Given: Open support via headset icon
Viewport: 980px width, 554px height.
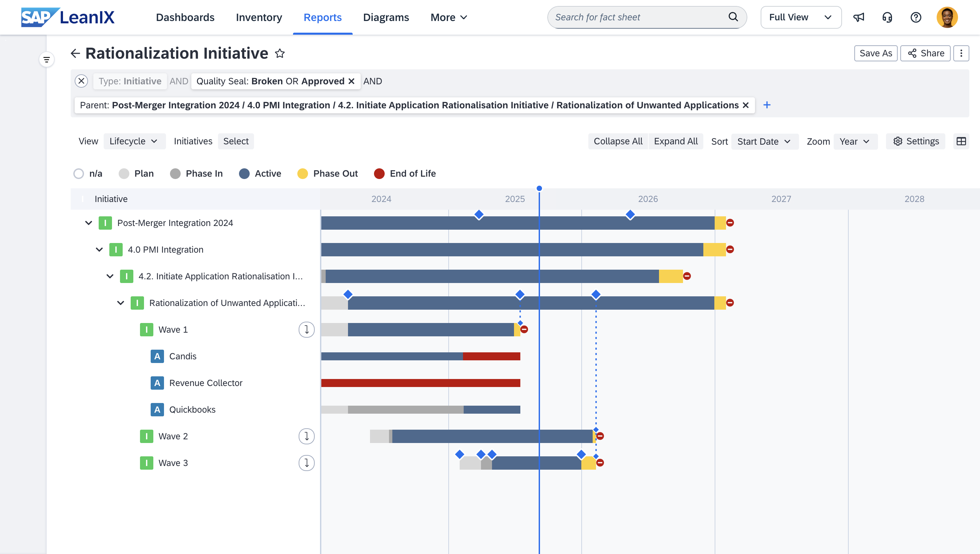Looking at the screenshot, I should pyautogui.click(x=887, y=18).
